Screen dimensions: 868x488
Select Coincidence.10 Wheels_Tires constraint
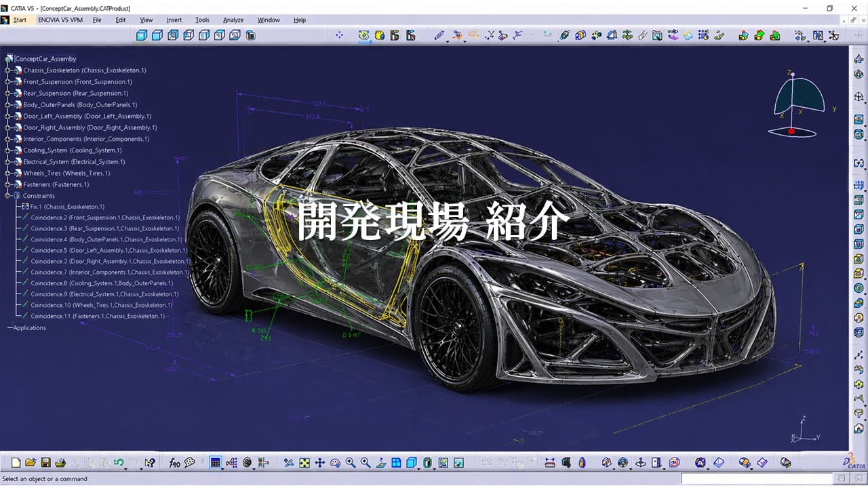coord(102,305)
